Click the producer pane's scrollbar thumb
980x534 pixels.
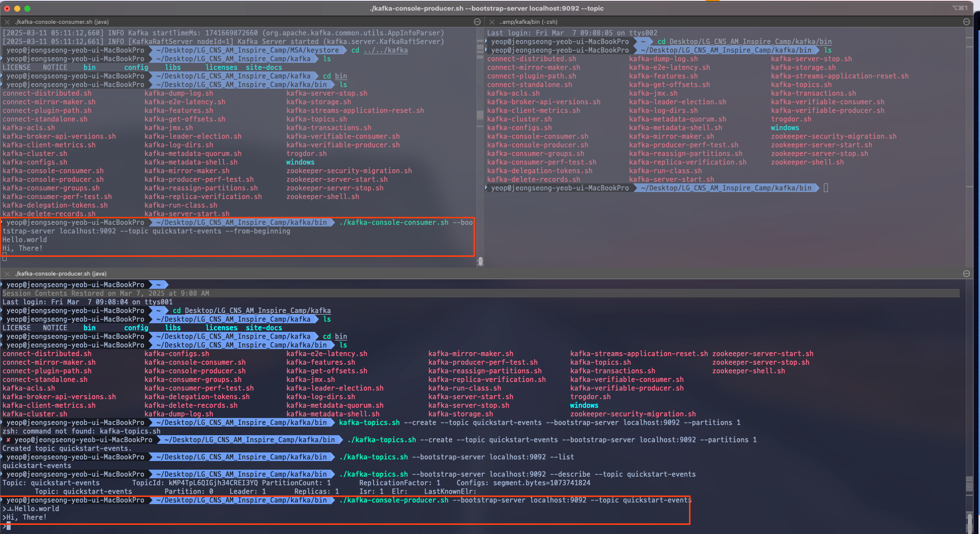point(969,523)
